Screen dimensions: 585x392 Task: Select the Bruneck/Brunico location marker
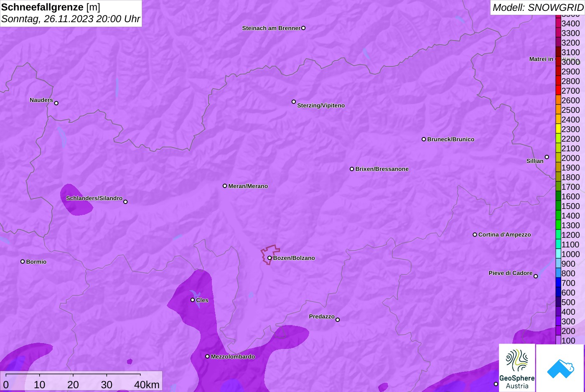tap(424, 139)
